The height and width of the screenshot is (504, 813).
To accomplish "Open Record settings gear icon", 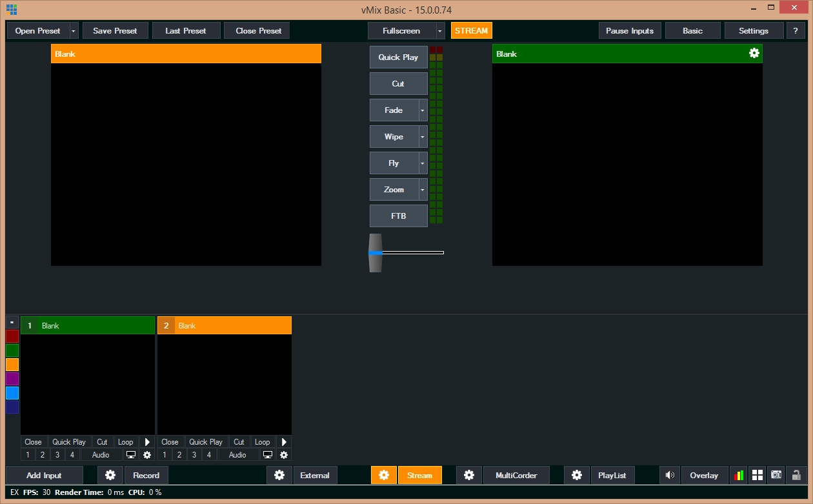I will pos(110,476).
